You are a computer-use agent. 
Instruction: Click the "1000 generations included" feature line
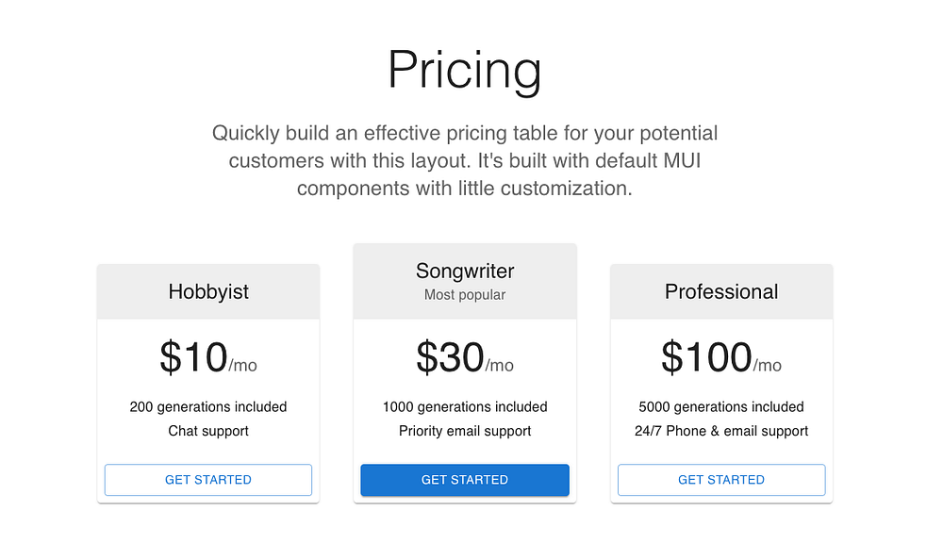pos(465,407)
